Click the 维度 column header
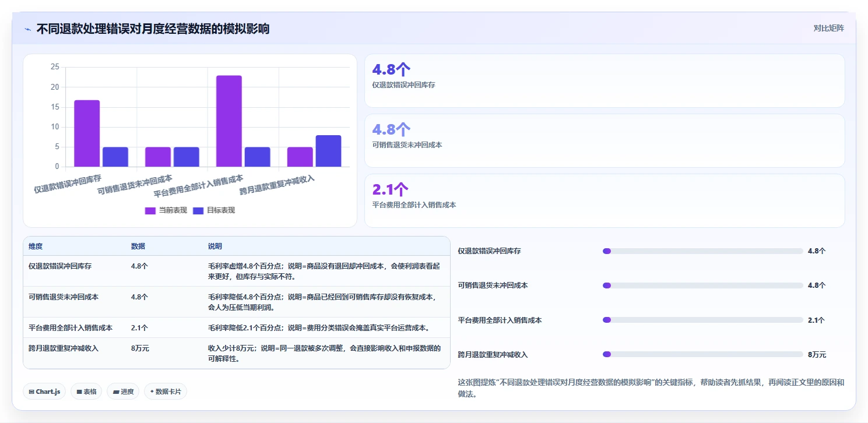The height and width of the screenshot is (423, 868). [x=36, y=246]
